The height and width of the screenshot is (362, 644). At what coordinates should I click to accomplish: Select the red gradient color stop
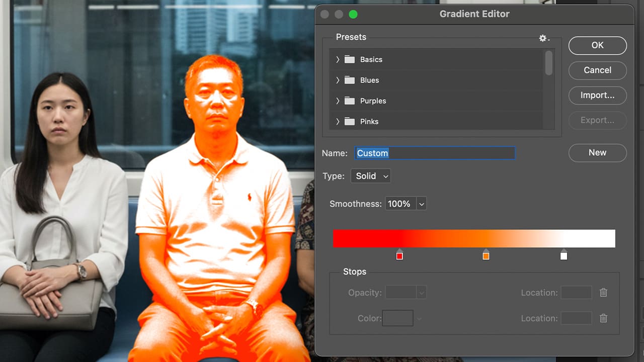[399, 255]
